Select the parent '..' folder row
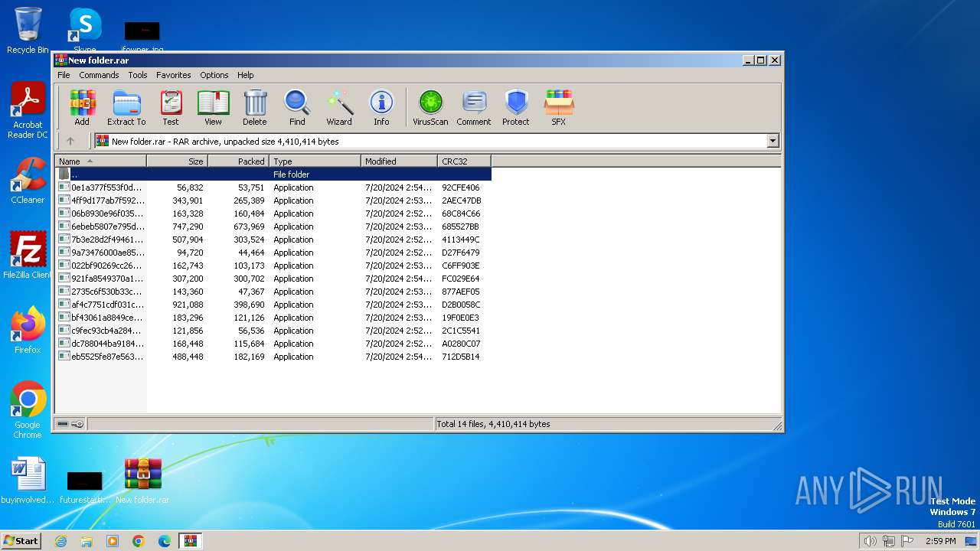Viewport: 980px width, 551px height. point(273,174)
